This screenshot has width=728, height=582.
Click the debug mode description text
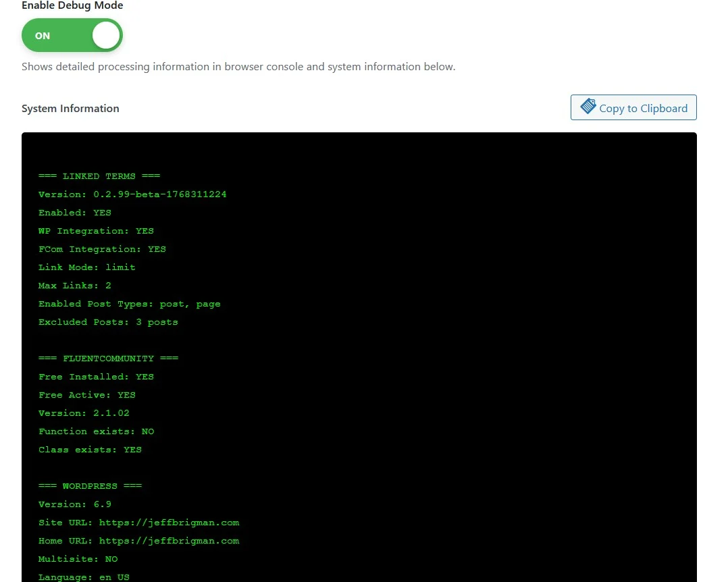(238, 67)
